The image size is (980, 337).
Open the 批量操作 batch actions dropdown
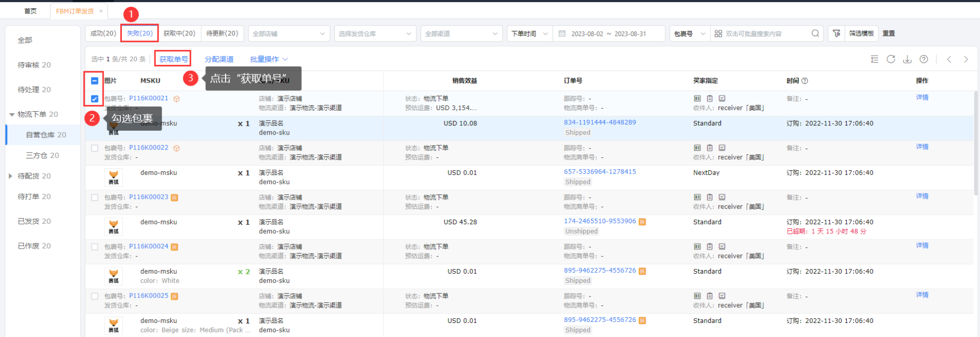tap(269, 59)
